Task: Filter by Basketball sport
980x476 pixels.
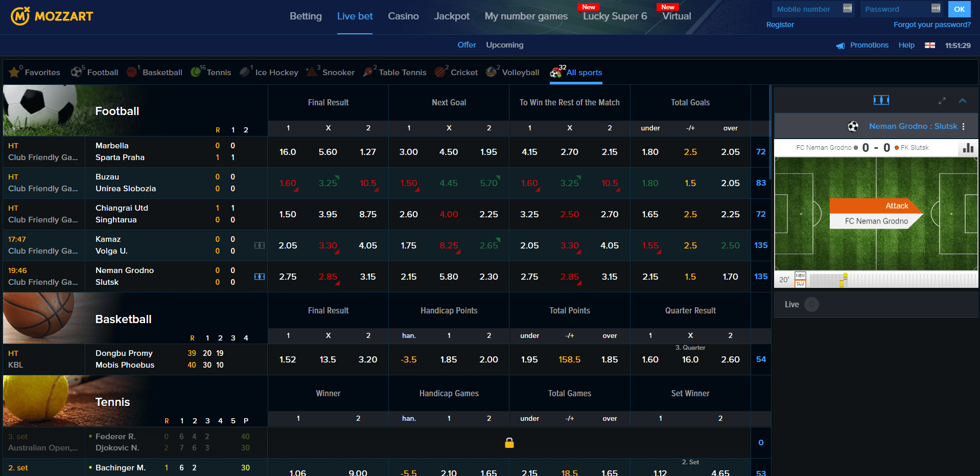Action: (154, 72)
